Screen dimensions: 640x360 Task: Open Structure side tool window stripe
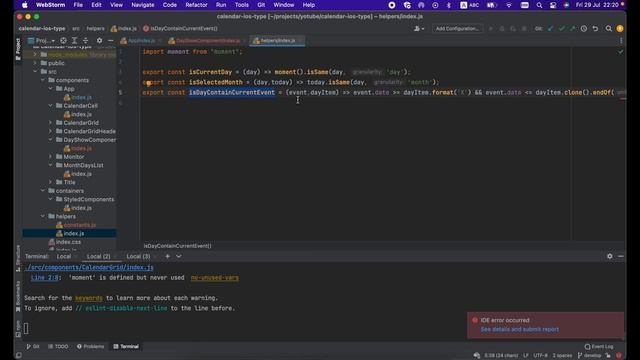point(18,258)
